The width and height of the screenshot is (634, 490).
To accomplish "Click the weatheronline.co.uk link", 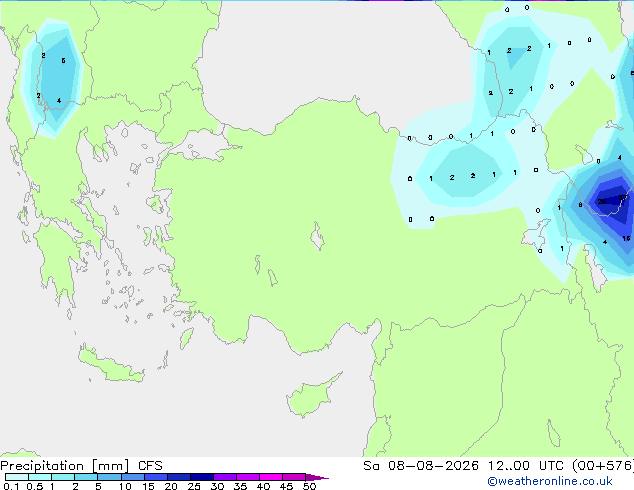I will (550, 481).
